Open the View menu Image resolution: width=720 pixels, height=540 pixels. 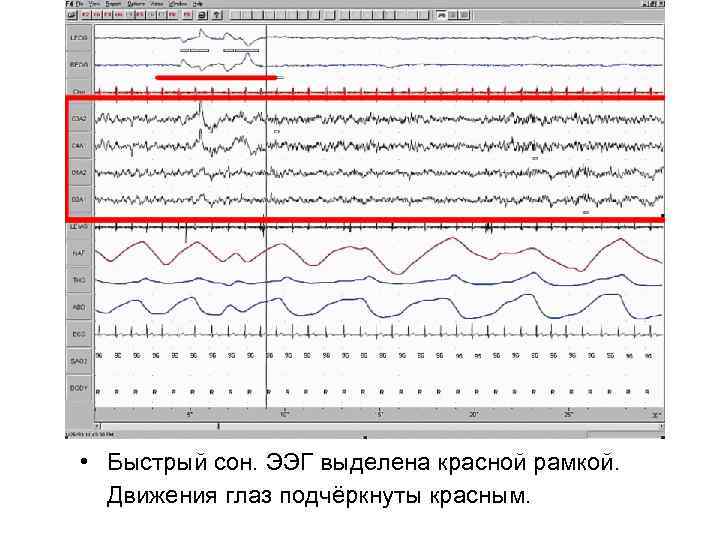click(x=94, y=4)
